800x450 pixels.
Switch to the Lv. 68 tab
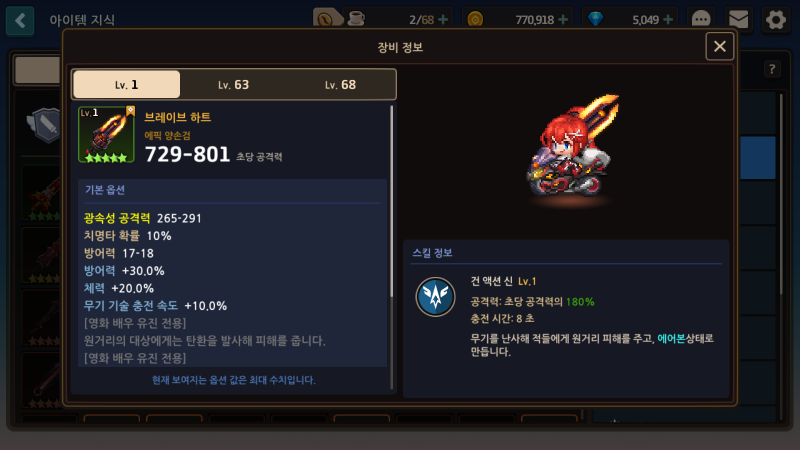point(341,85)
